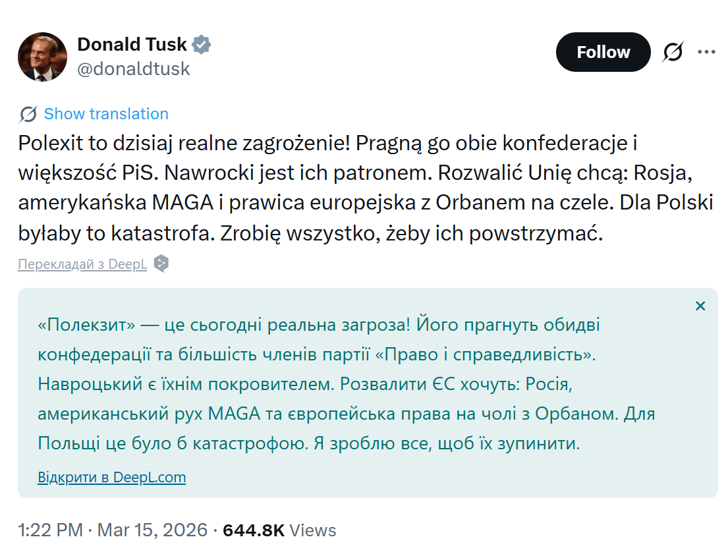The image size is (728, 560).
Task: Open Відкрити в DeepL.com link
Action: (111, 477)
